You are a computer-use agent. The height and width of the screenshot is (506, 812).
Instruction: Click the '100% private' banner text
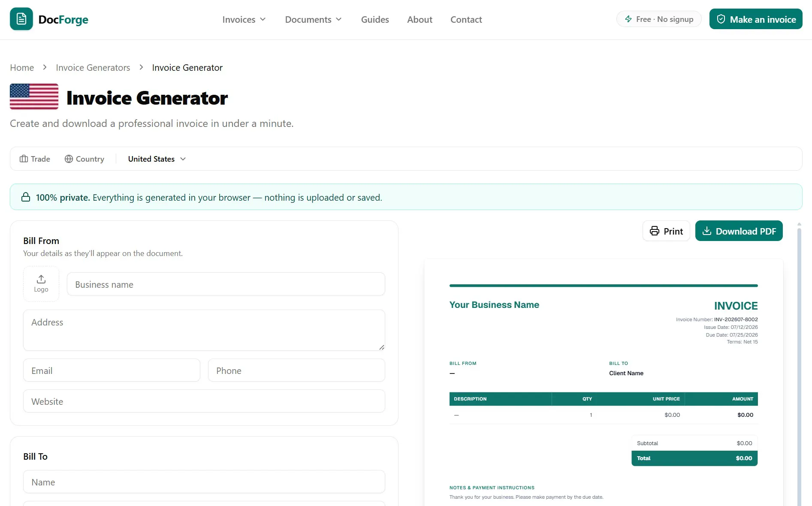coord(63,197)
